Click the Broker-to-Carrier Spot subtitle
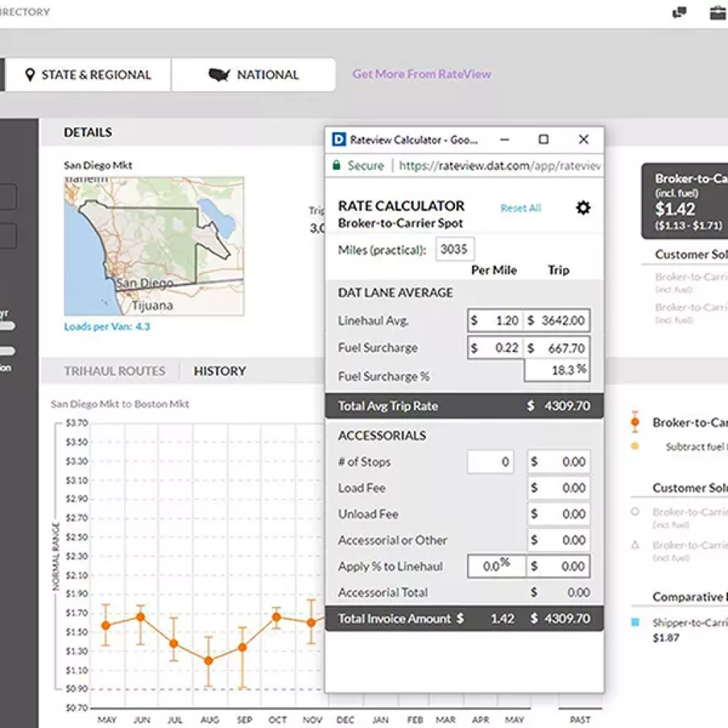 tap(400, 223)
